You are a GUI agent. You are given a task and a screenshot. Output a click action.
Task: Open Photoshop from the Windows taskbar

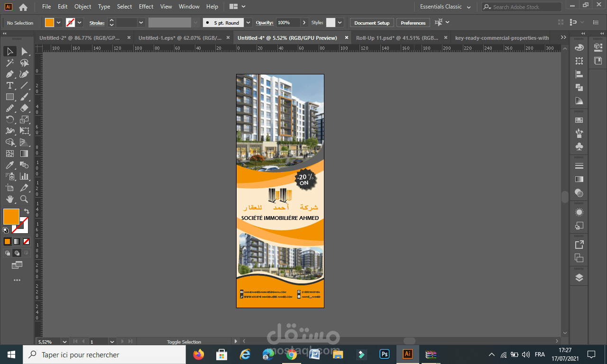tap(384, 354)
